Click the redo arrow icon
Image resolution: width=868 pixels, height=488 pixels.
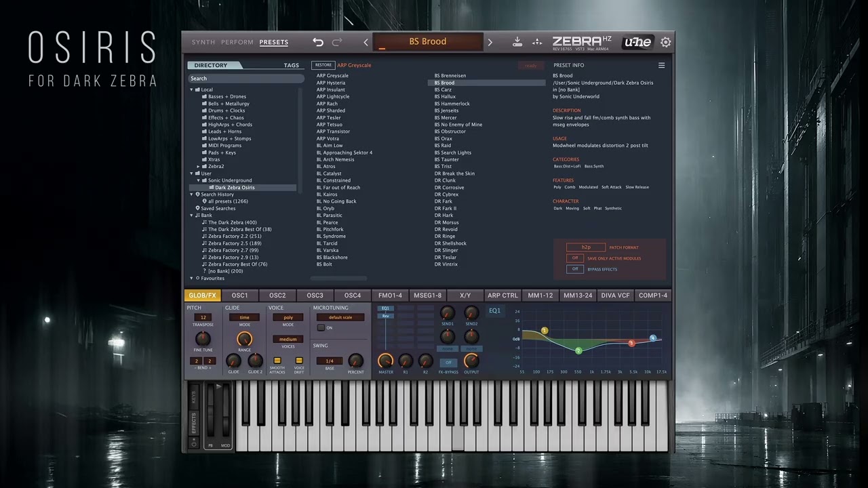coord(337,42)
